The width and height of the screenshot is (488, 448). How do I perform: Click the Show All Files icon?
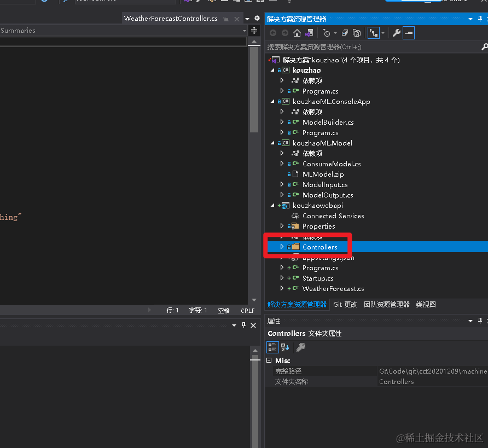(357, 33)
